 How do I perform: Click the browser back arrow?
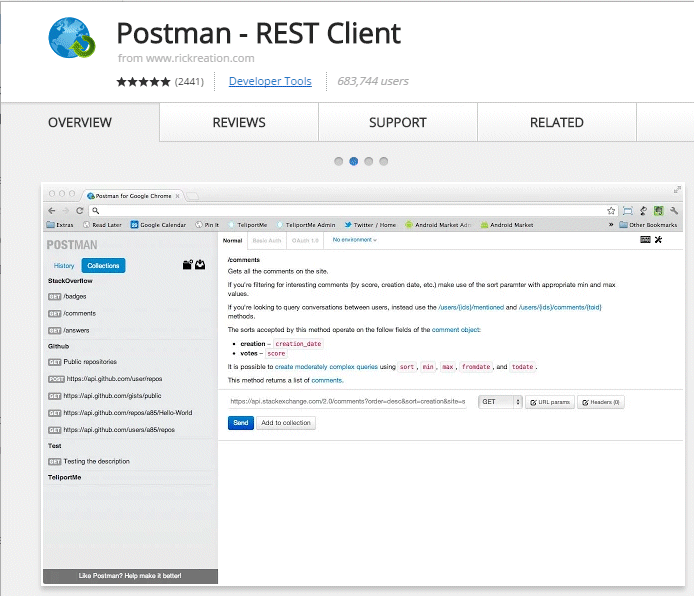point(52,211)
